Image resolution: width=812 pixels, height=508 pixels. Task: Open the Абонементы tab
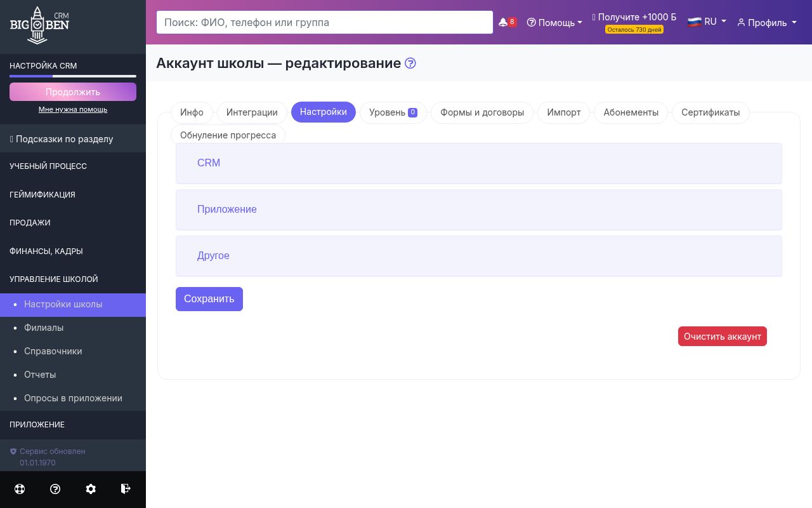click(631, 112)
